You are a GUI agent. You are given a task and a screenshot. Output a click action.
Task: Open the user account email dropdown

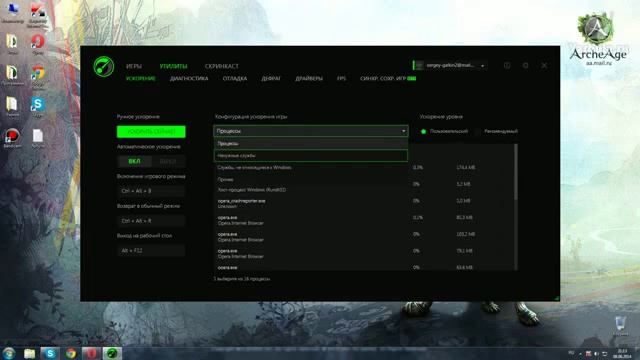(449, 65)
